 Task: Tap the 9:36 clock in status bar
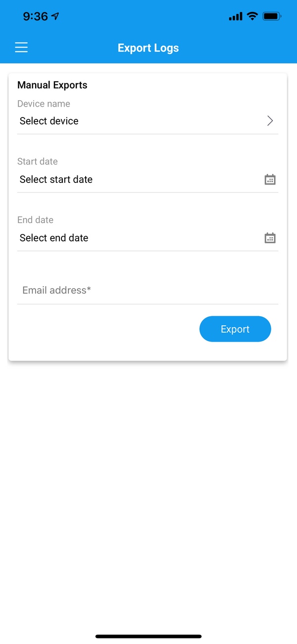pos(35,16)
